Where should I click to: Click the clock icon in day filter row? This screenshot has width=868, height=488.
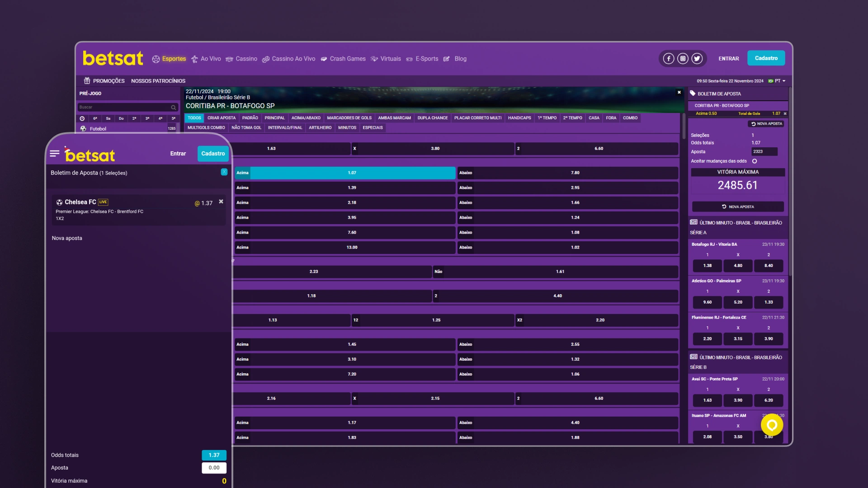click(82, 118)
